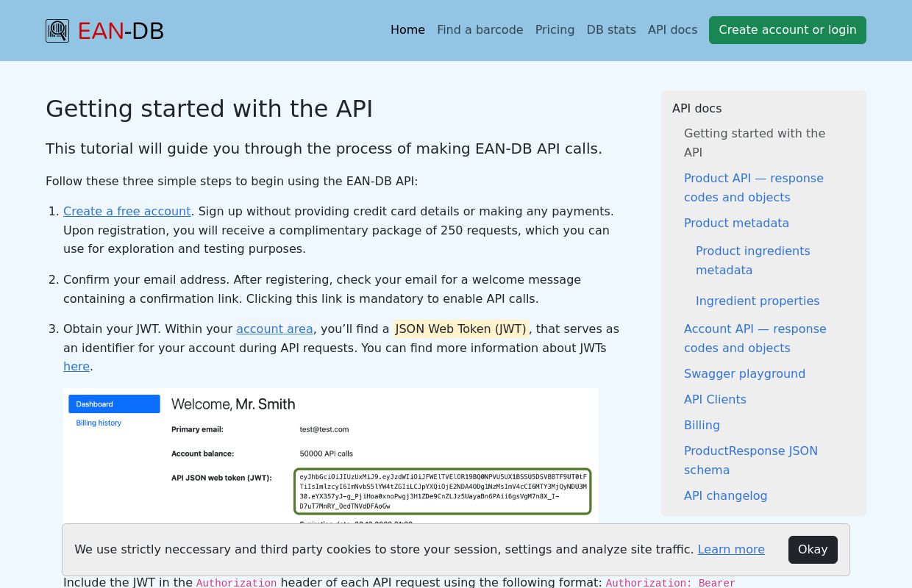Click the EAN-DB barcode logo icon
Viewport: 912px width, 588px height.
[x=57, y=31]
